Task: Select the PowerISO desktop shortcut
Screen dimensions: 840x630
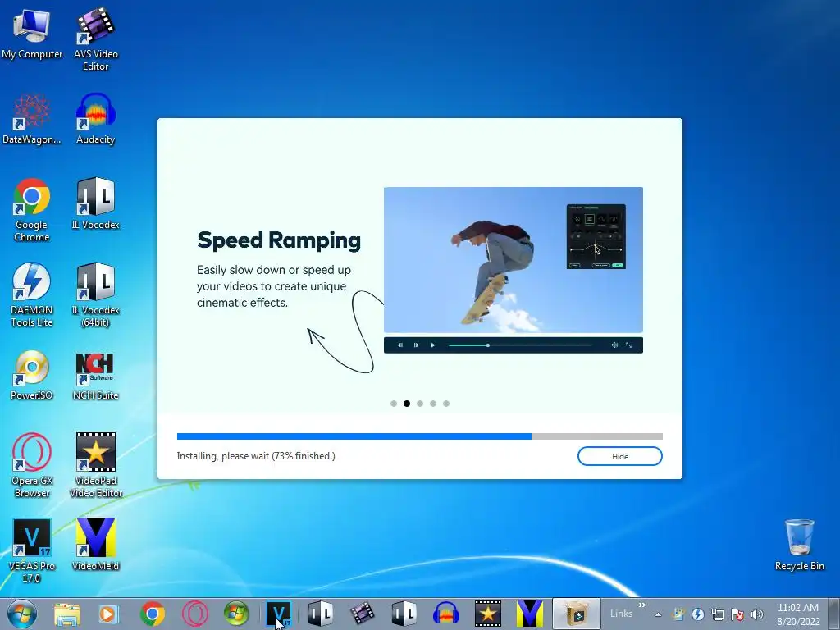Action: coord(32,374)
